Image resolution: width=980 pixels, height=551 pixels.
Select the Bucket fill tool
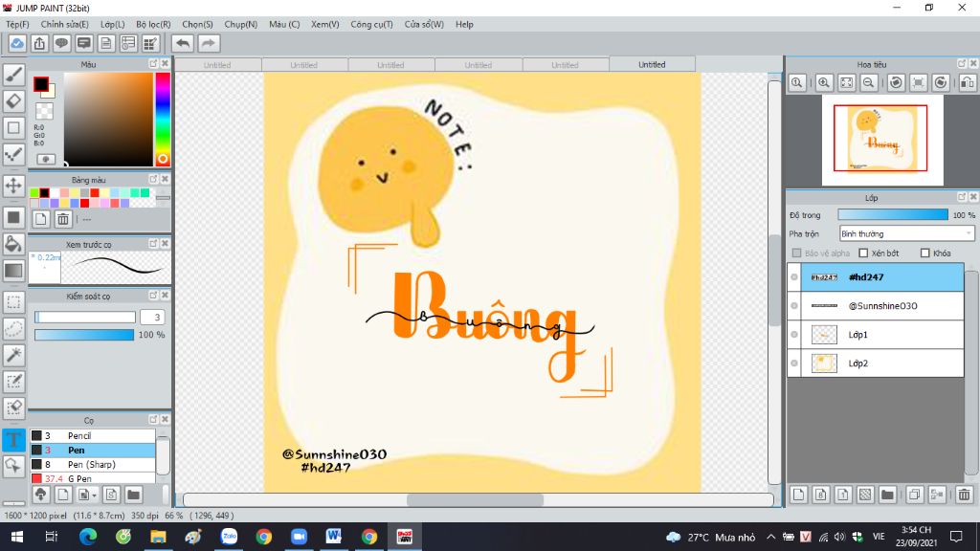(13, 244)
